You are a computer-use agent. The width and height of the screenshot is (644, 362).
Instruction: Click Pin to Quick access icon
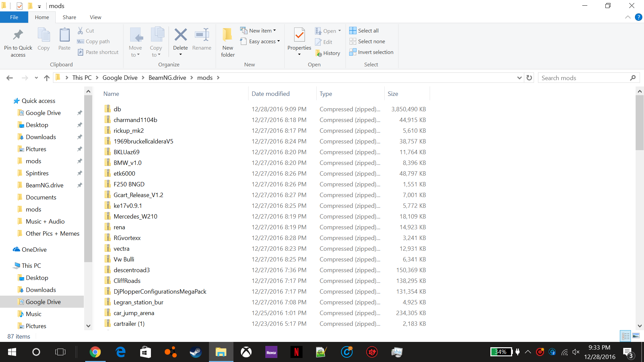coord(18,35)
